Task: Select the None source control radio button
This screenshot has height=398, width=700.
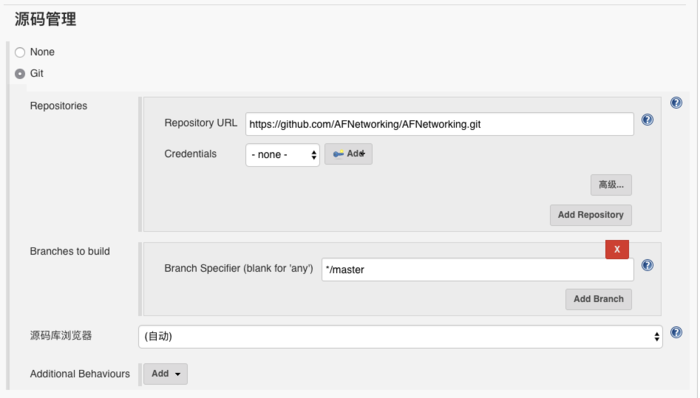Action: click(x=20, y=52)
